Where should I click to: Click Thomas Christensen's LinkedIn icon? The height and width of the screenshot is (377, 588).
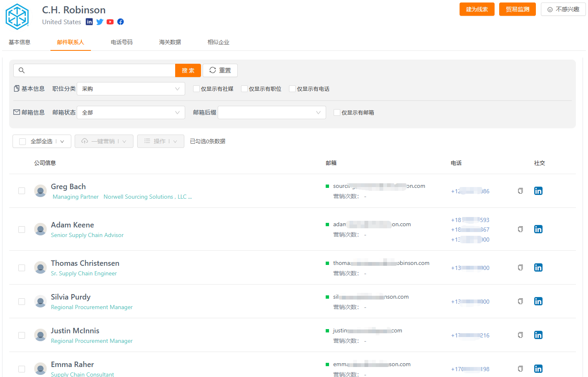[538, 267]
